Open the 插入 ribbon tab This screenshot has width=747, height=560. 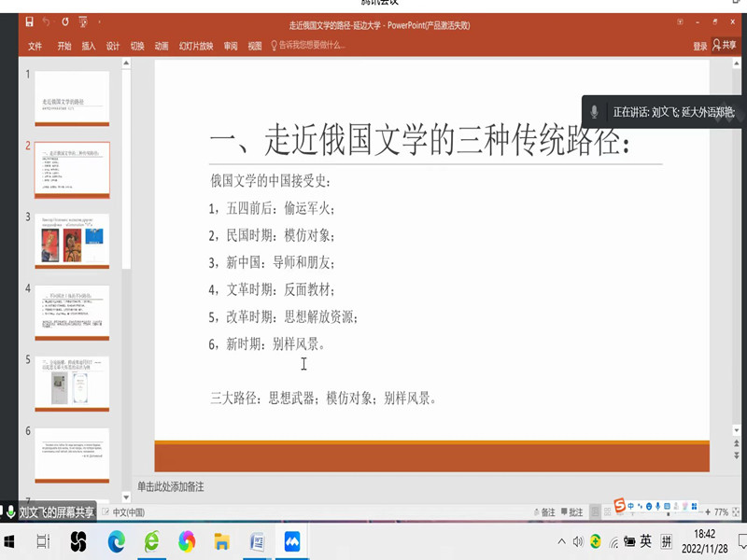coord(89,45)
